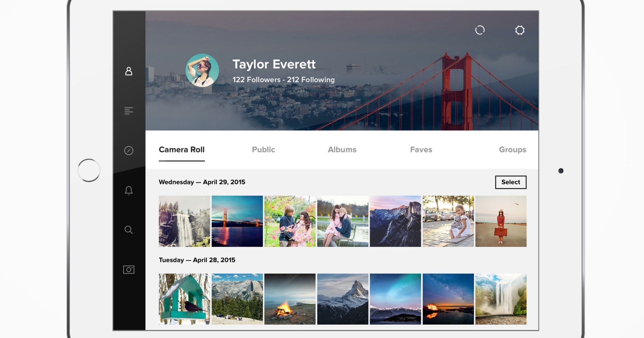This screenshot has height=338, width=644.
Task: Tap the Tuesday — April 28, 2015 heading
Action: [197, 260]
